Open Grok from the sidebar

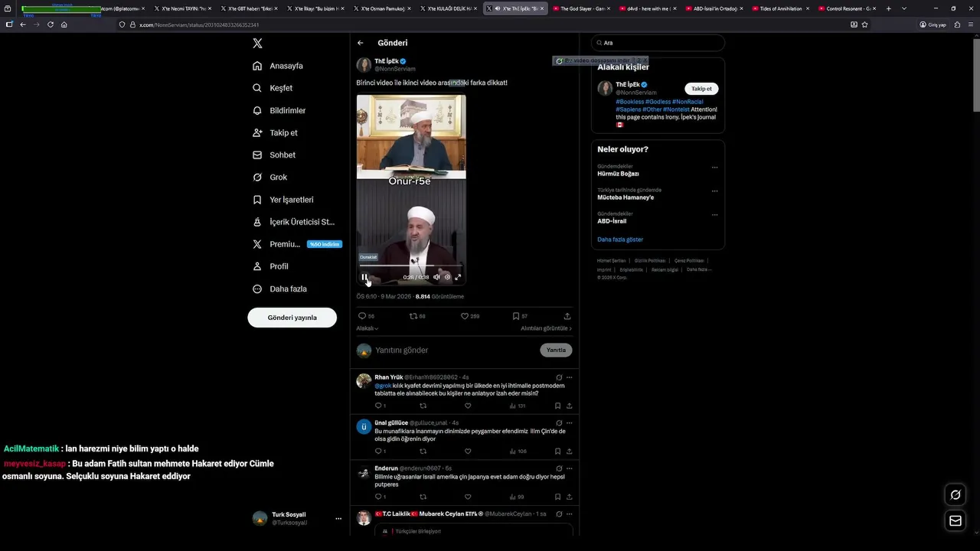269,177
